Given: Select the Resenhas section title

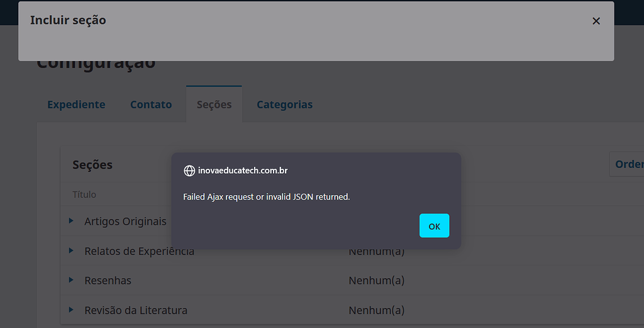Looking at the screenshot, I should (x=108, y=280).
